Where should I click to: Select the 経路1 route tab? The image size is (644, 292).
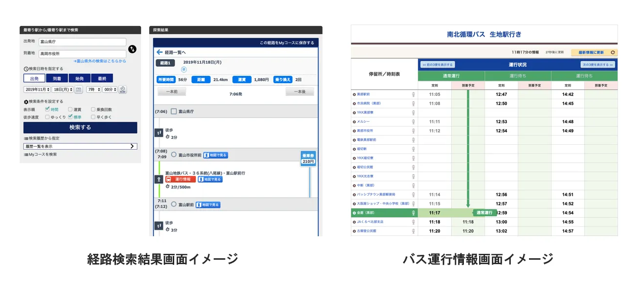pyautogui.click(x=165, y=63)
